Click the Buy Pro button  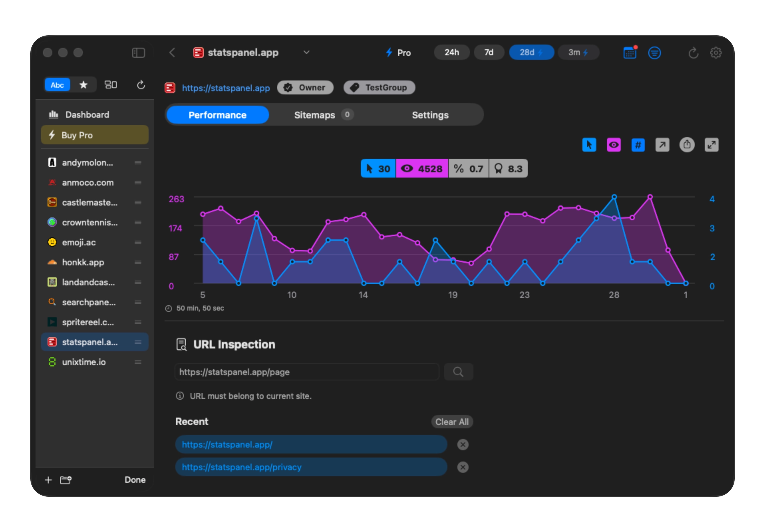pyautogui.click(x=94, y=135)
